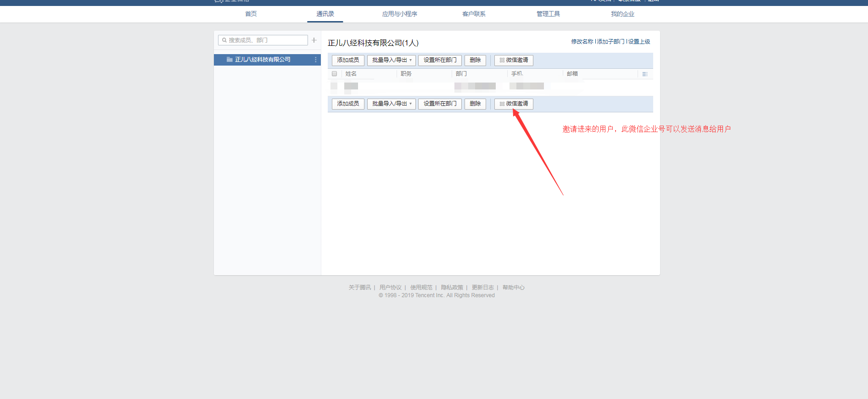Click the 手机 column header

(x=517, y=74)
